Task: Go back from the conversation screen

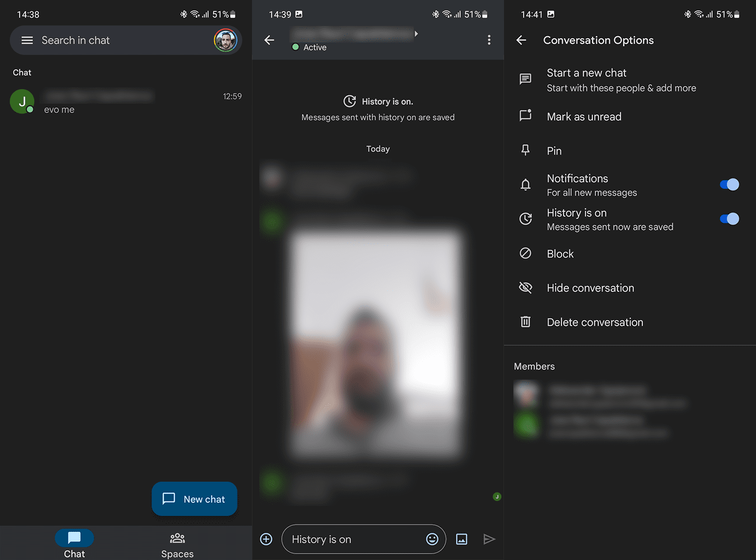Action: pos(269,40)
